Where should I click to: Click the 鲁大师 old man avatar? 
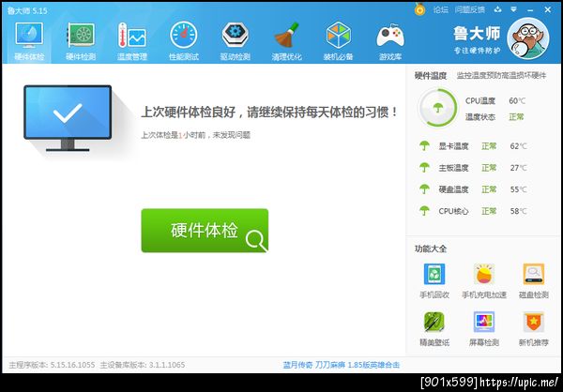point(527,38)
